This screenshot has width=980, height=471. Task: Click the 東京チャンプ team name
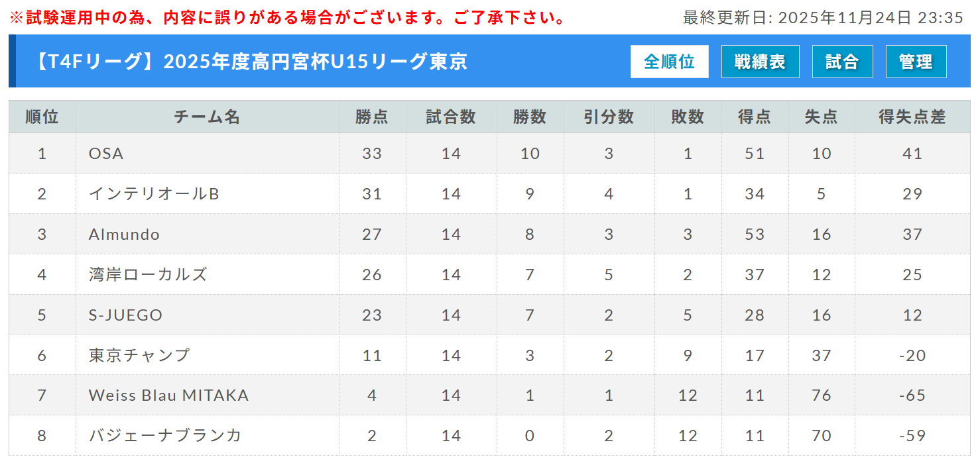coord(139,355)
